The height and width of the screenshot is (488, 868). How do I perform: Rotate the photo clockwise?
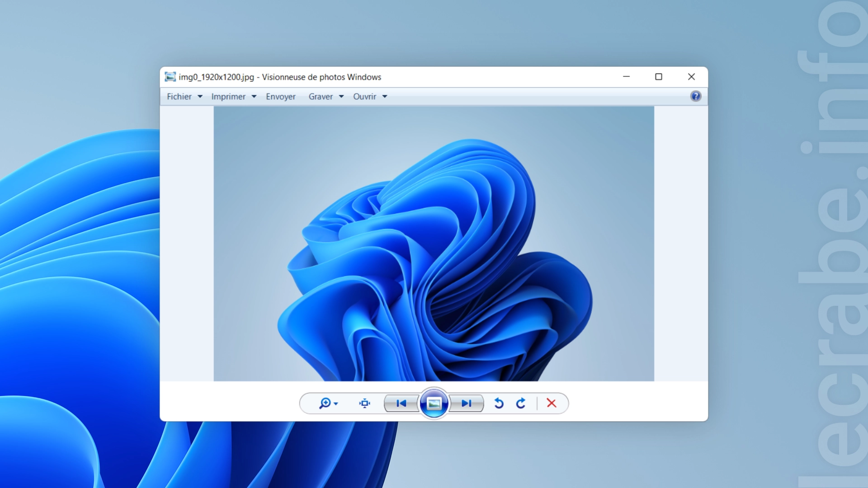pyautogui.click(x=521, y=403)
